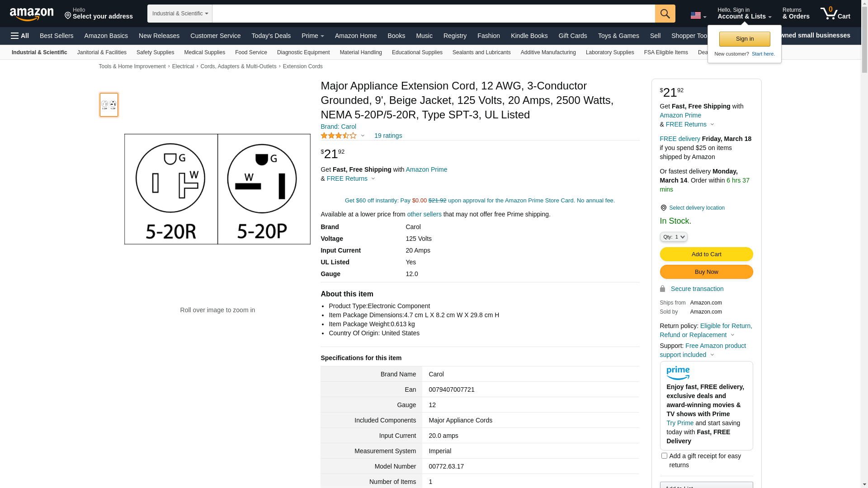Click the US flag language selector
The image size is (868, 488).
(x=698, y=16)
